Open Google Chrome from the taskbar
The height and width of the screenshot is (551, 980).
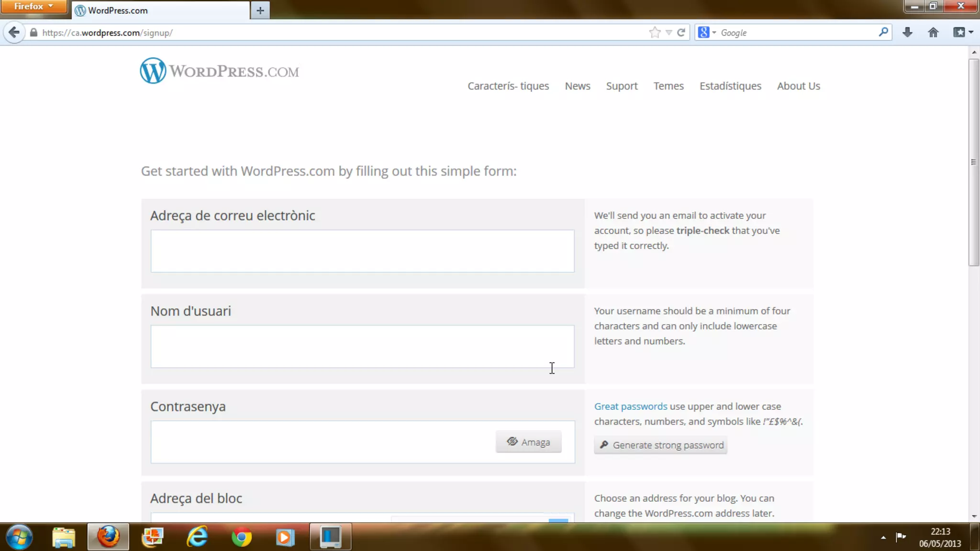(x=242, y=537)
